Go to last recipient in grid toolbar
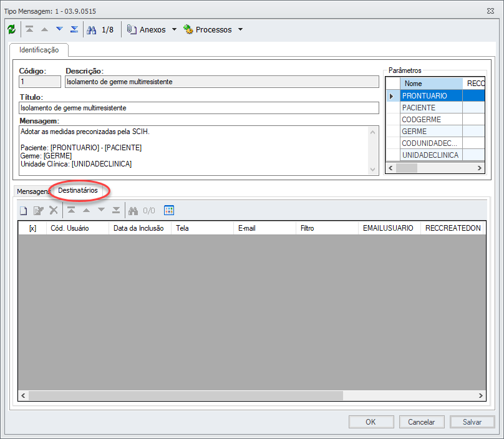This screenshot has width=504, height=439. 116,211
